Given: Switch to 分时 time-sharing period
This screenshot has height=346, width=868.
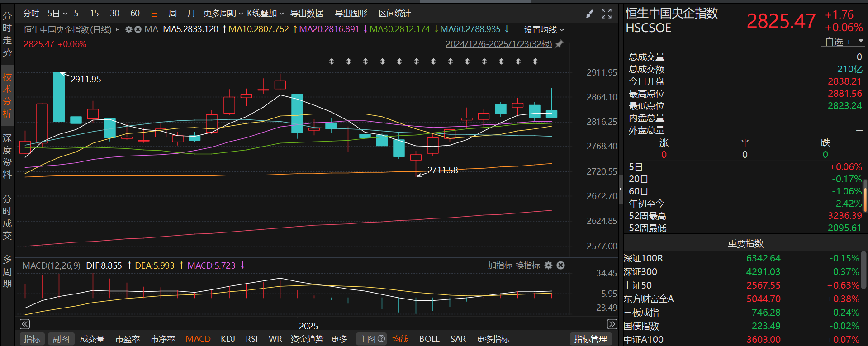Looking at the screenshot, I should coord(31,14).
